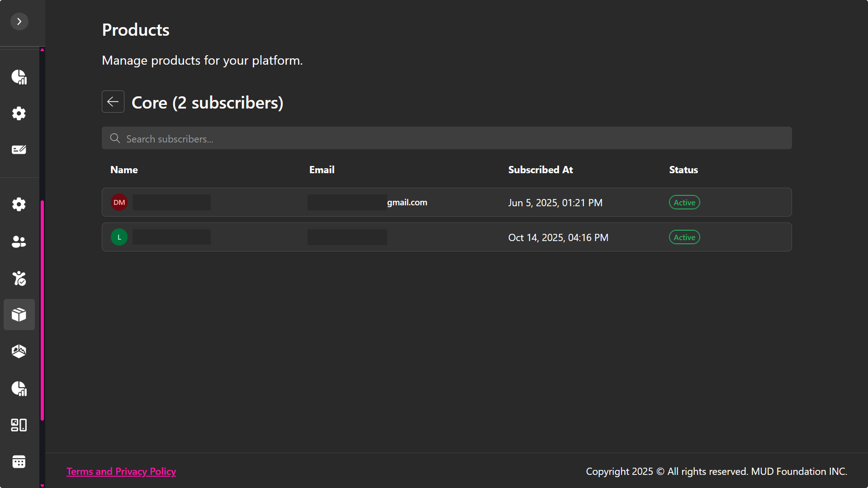
Task: Click the upper settings gear icon
Action: 19,113
